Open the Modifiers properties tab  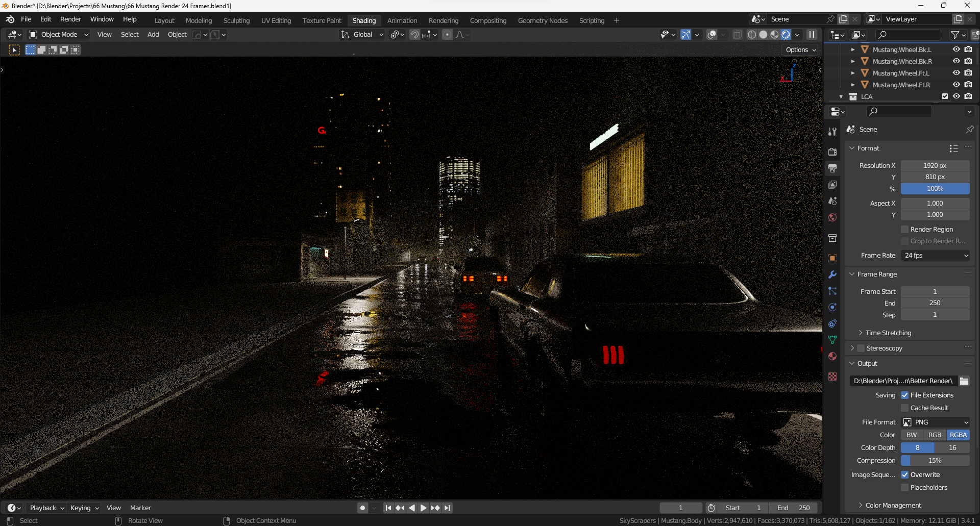[x=832, y=274]
